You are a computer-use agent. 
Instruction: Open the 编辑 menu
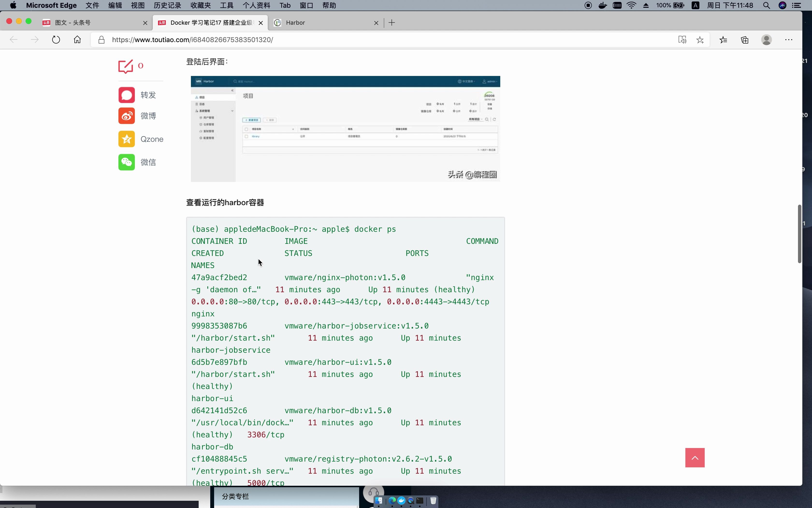(115, 5)
